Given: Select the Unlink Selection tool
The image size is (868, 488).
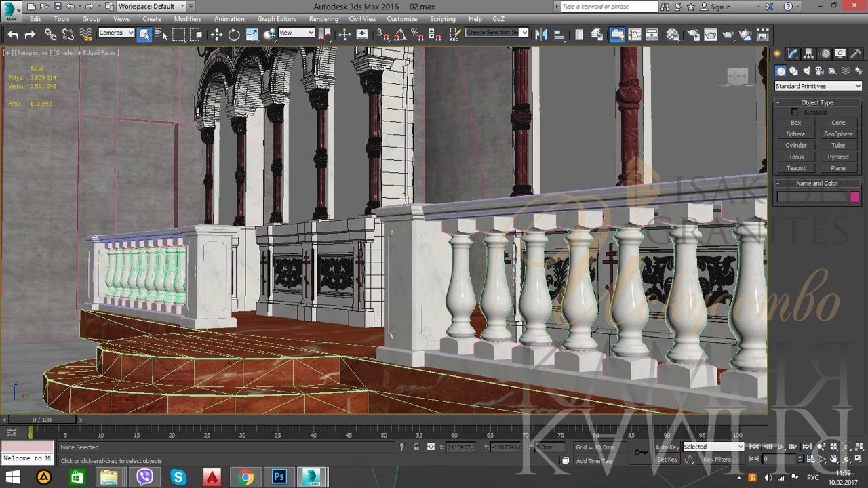Looking at the screenshot, I should (x=68, y=35).
